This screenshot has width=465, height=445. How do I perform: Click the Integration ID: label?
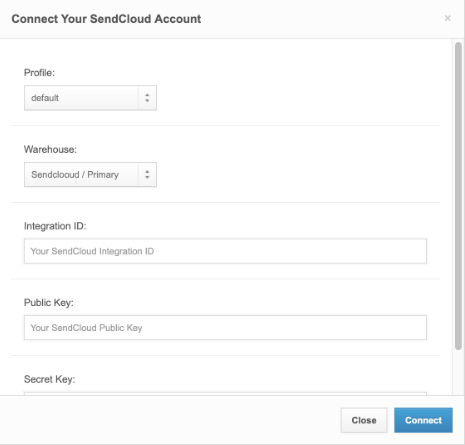click(55, 226)
